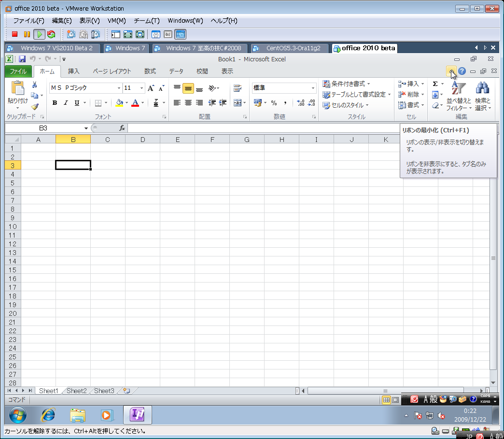
Task: Click the wrap text icon
Action: pyautogui.click(x=237, y=88)
